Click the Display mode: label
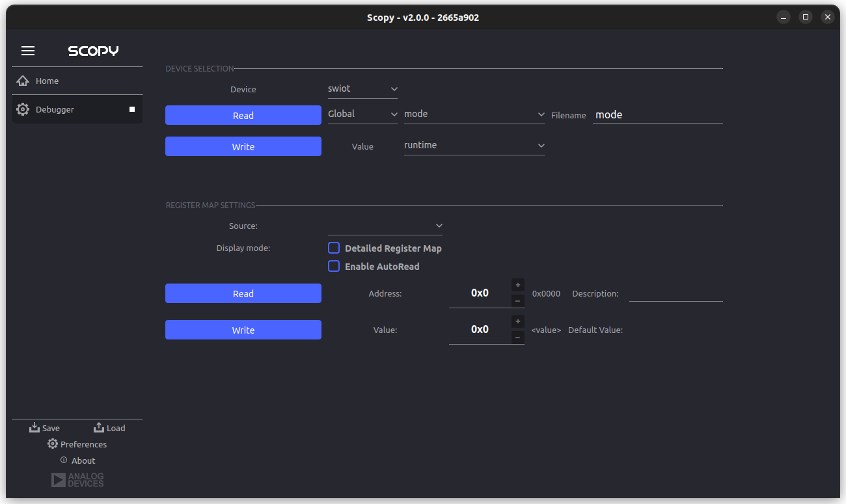 [243, 248]
